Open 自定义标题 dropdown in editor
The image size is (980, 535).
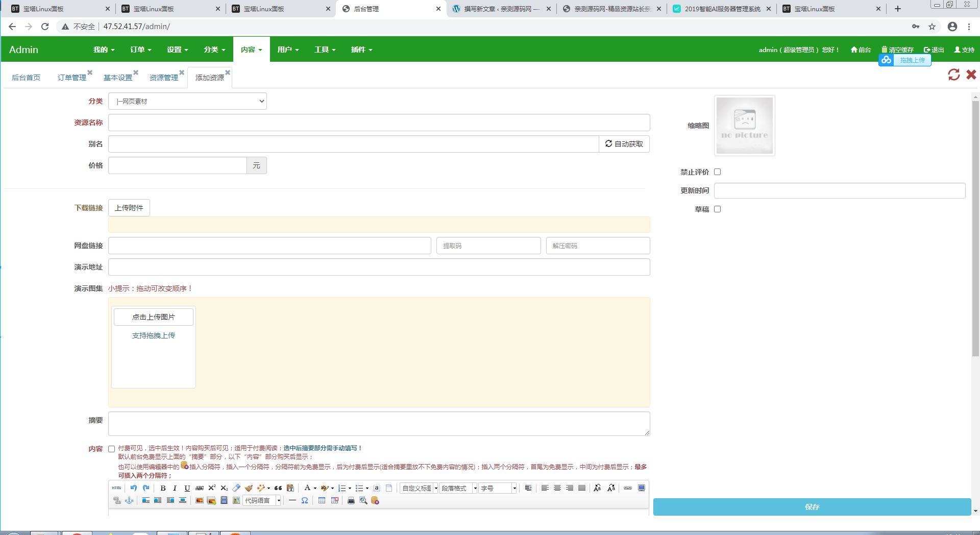click(419, 488)
